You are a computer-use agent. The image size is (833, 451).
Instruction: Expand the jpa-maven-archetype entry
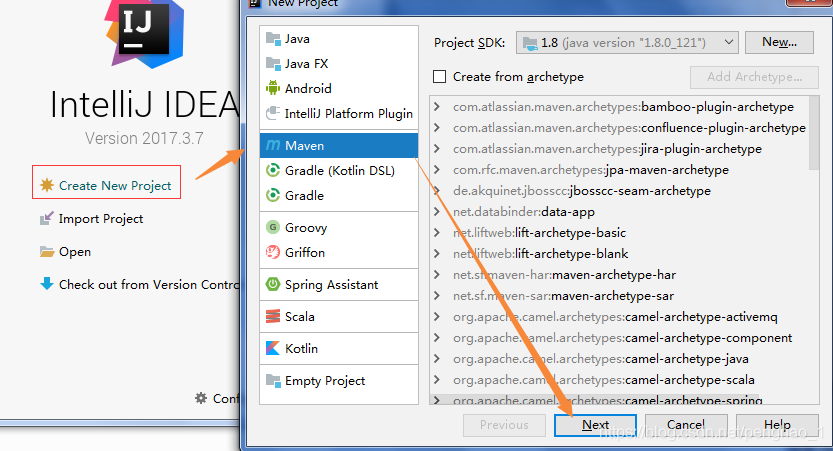(437, 170)
